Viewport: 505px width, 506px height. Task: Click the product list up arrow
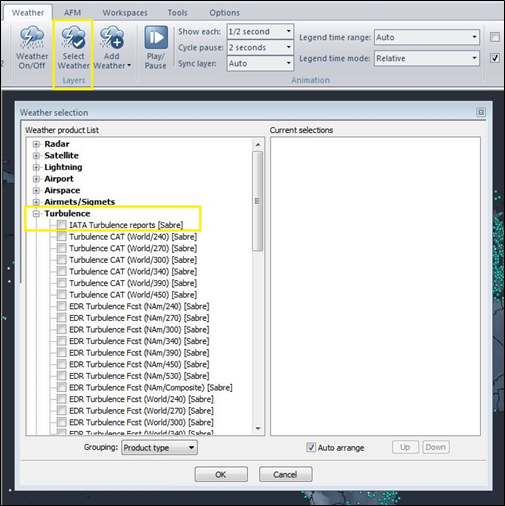258,144
